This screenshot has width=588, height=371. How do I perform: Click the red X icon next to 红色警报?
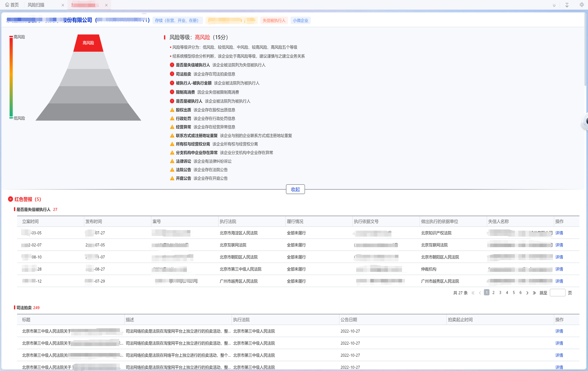click(x=11, y=199)
